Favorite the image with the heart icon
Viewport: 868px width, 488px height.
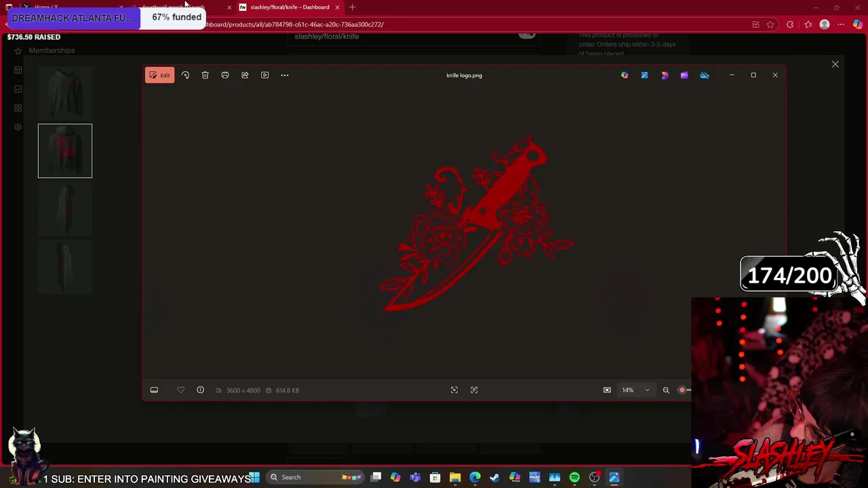(x=180, y=390)
